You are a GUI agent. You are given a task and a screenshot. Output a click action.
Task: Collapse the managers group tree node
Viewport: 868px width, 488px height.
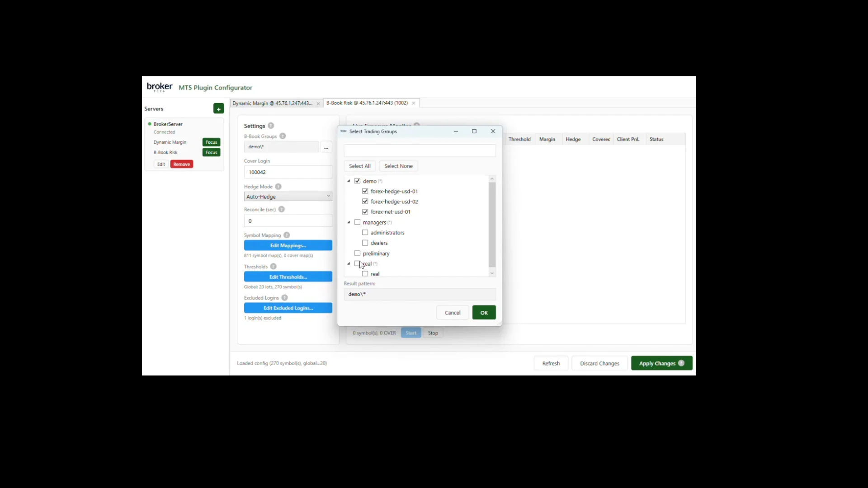(349, 222)
